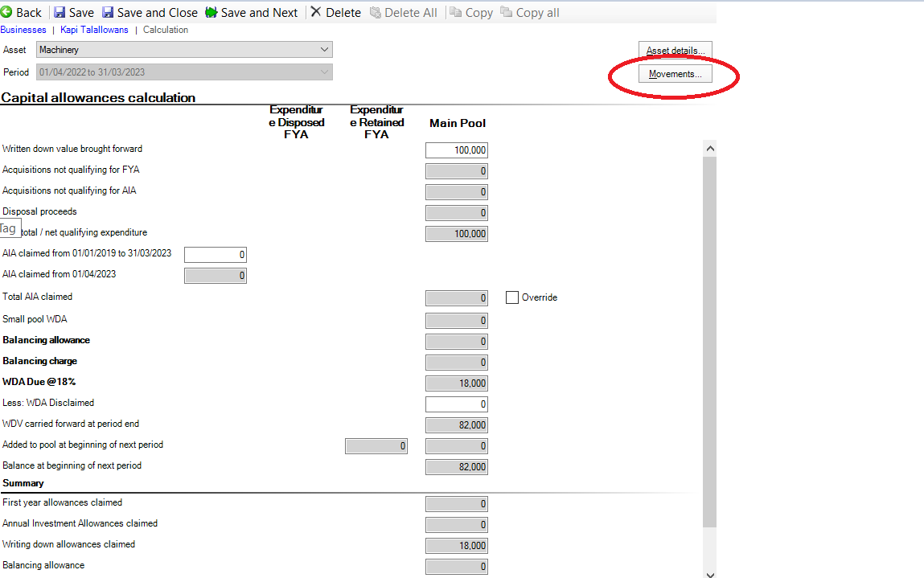924x578 pixels.
Task: Edit Written down value brought forward field
Action: coord(457,150)
